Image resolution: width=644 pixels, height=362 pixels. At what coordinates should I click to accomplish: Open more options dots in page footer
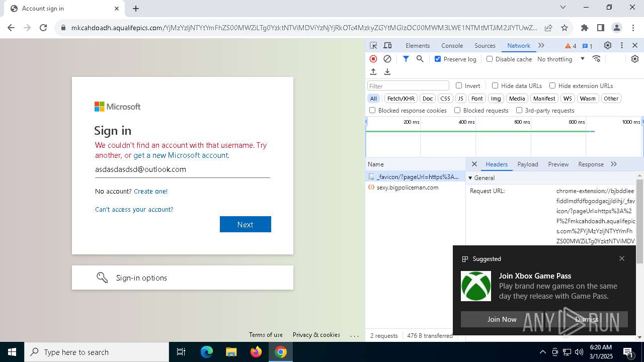tap(355, 335)
